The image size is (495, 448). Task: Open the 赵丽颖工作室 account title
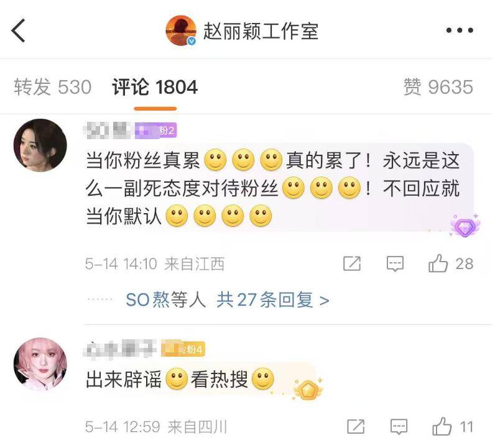261,31
